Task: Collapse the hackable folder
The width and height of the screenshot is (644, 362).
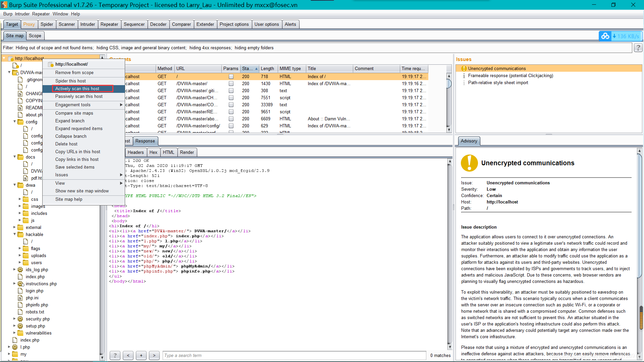Action: coord(14,234)
